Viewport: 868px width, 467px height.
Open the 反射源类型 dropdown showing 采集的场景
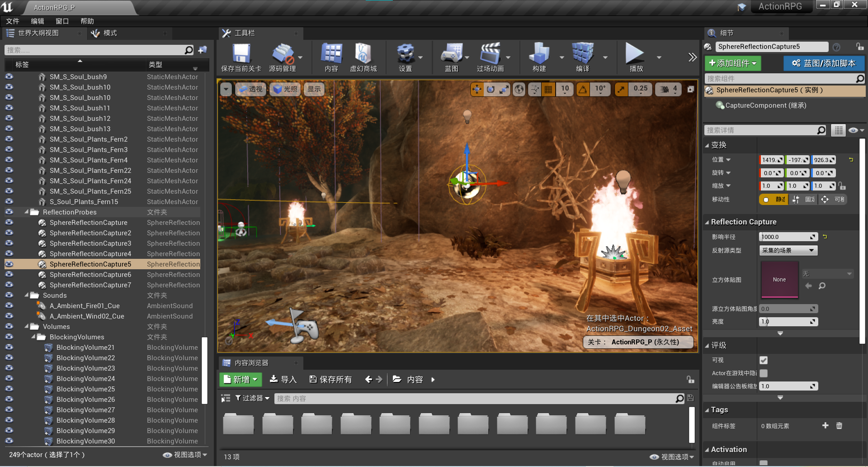click(x=788, y=250)
